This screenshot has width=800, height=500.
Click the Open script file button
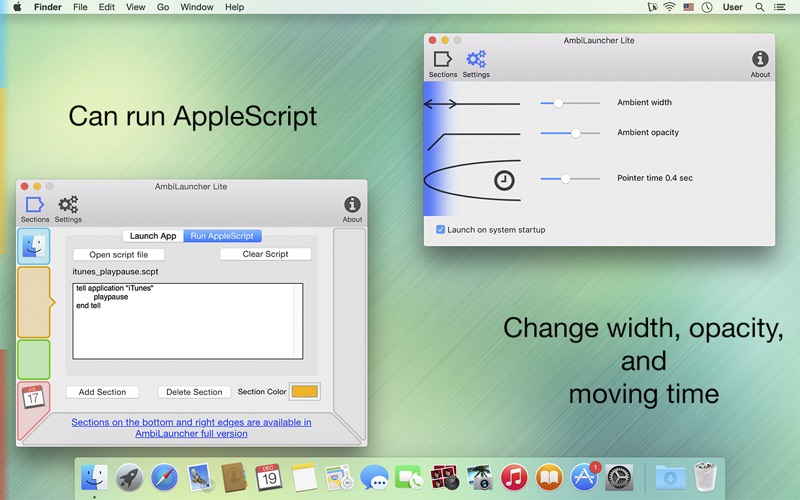[x=118, y=255]
